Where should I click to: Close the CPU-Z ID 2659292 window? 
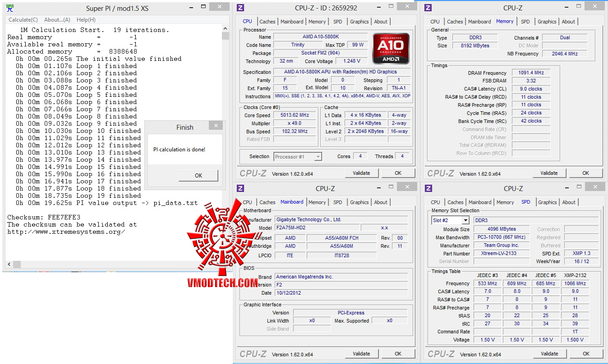click(408, 6)
